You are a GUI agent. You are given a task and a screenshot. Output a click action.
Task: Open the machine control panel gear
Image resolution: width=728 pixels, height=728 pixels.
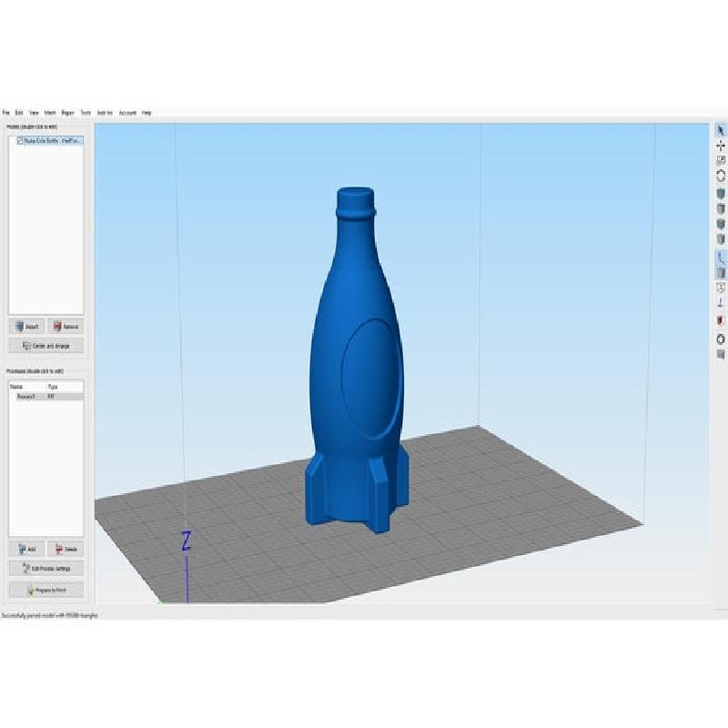[720, 339]
